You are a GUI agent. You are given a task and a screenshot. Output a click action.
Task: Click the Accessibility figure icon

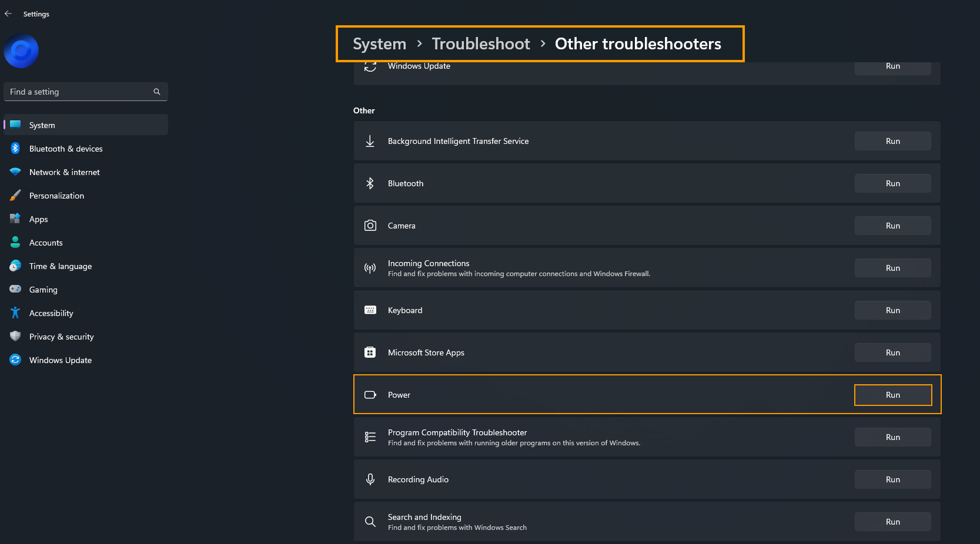click(15, 313)
